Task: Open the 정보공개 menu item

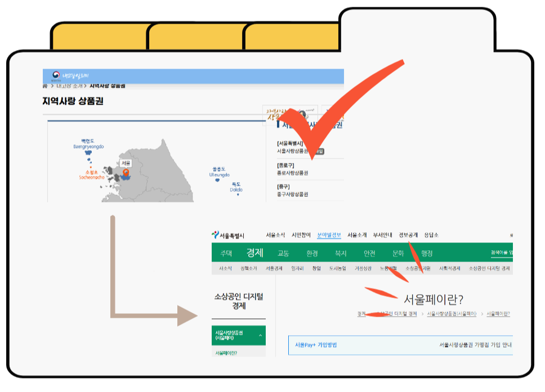Action: point(408,235)
